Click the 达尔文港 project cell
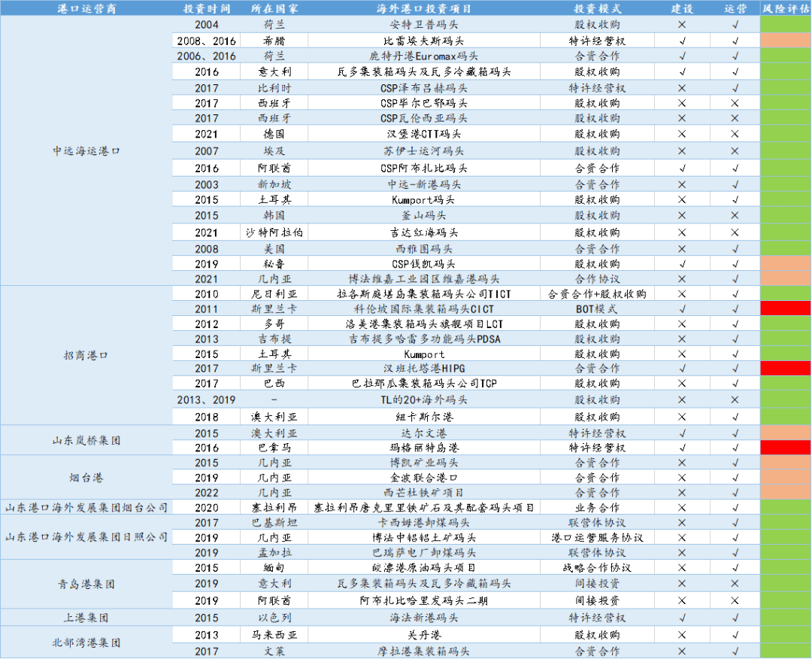The image size is (812, 659). 424,433
